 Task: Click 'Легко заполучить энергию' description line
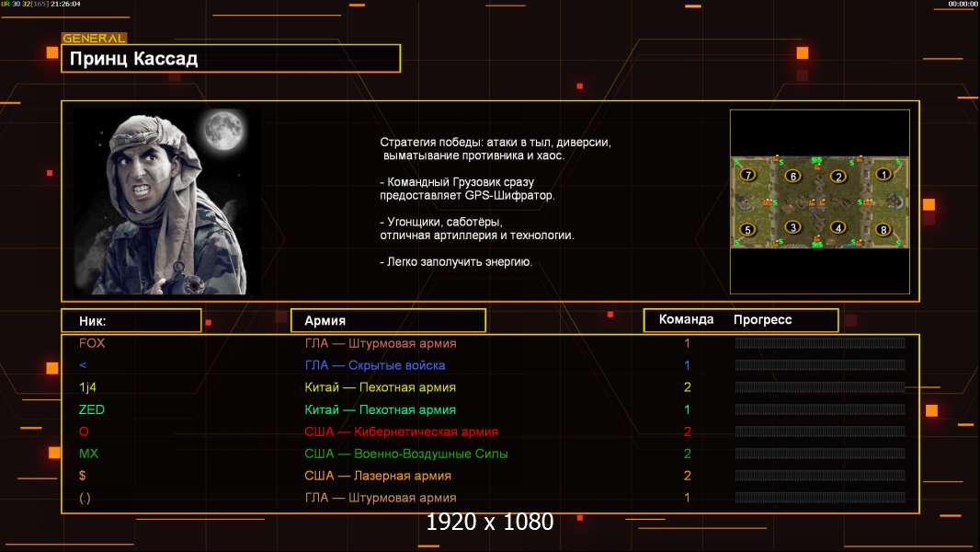[x=456, y=262]
